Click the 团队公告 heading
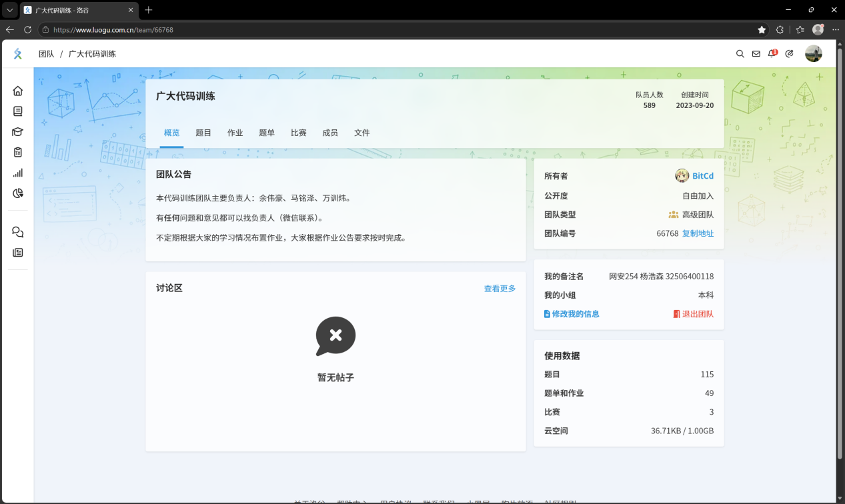The image size is (845, 504). coord(173,174)
